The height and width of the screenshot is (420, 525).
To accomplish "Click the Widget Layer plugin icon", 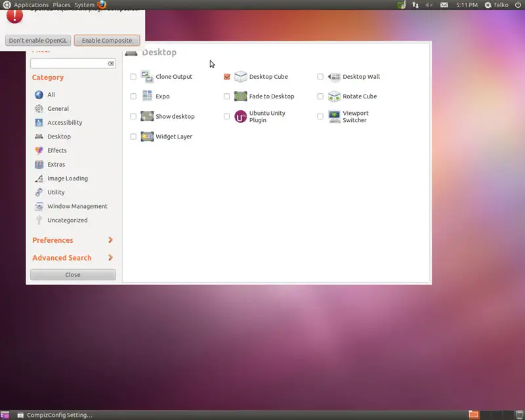I will coord(147,136).
